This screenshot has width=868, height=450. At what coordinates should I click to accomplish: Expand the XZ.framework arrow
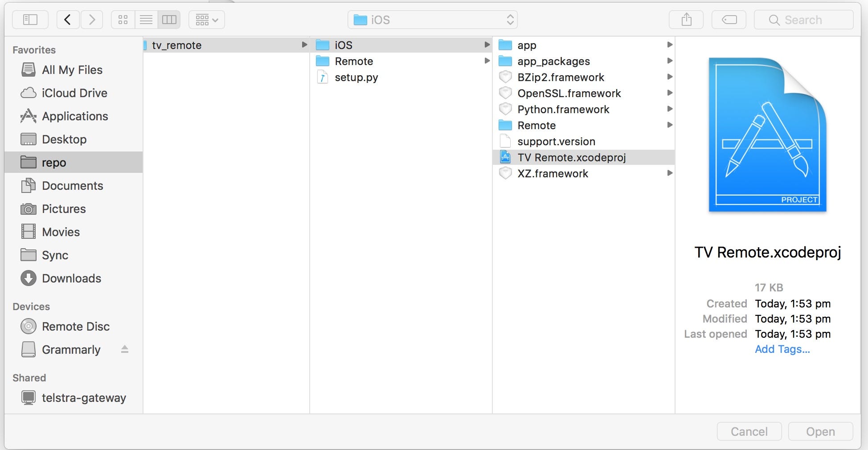tap(670, 173)
